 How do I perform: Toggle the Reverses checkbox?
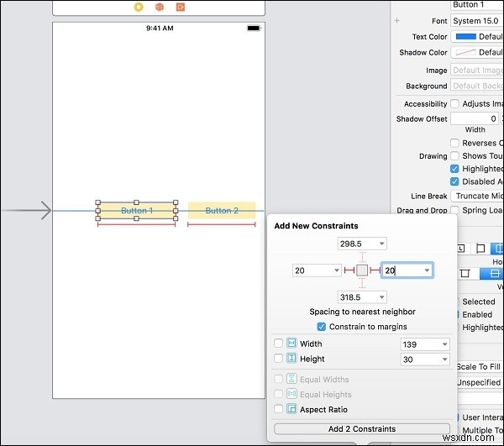[454, 143]
